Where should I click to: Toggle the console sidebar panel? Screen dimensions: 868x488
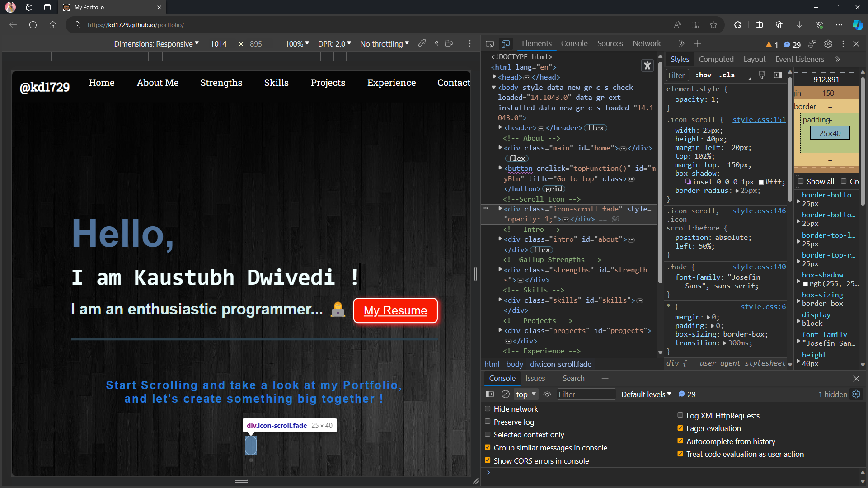click(490, 394)
